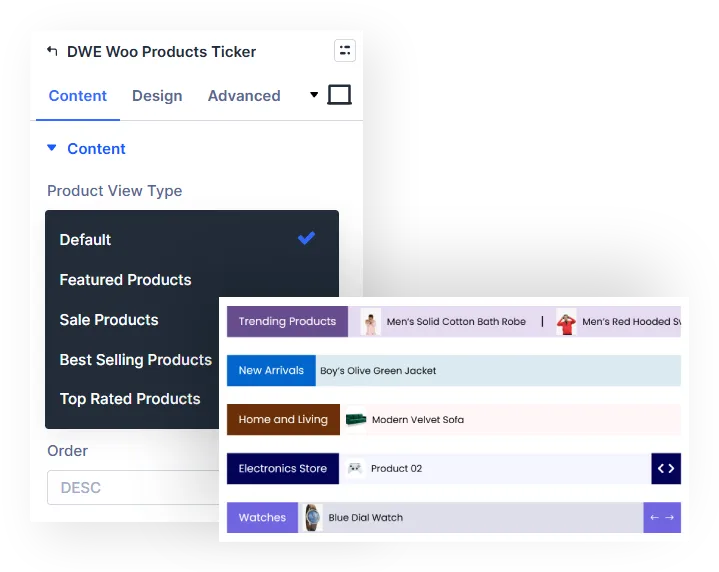Image resolution: width=719 pixels, height=572 pixels.
Task: Click the bath robe product thumbnail
Action: (371, 322)
